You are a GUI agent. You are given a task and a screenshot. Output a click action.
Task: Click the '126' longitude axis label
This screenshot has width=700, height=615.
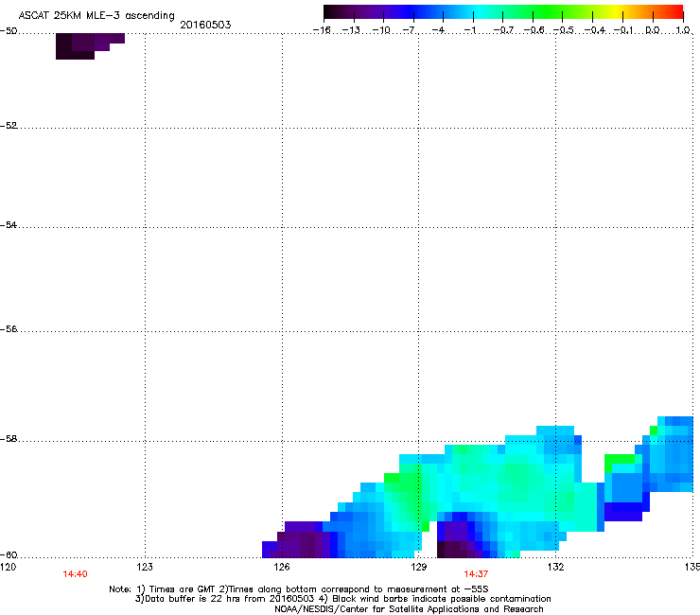282,567
